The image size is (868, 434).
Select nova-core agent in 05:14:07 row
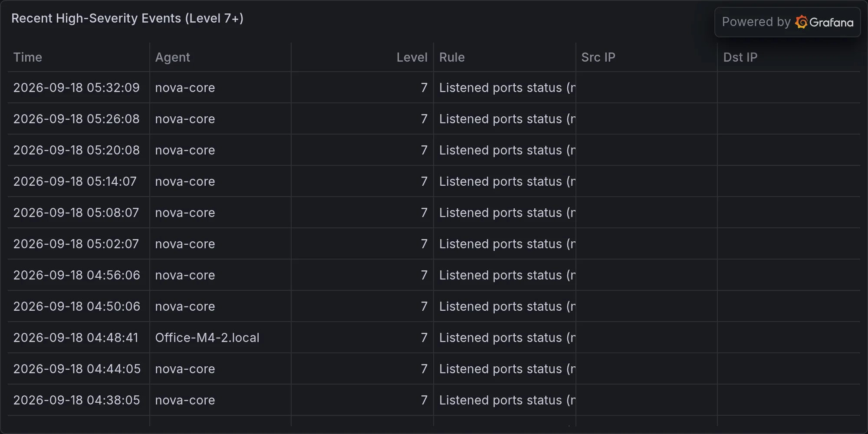point(185,181)
